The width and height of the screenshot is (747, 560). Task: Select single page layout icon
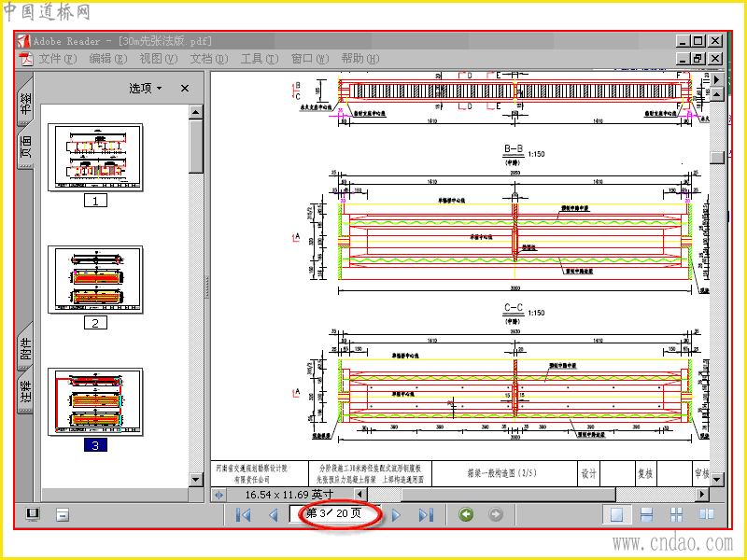(x=616, y=514)
